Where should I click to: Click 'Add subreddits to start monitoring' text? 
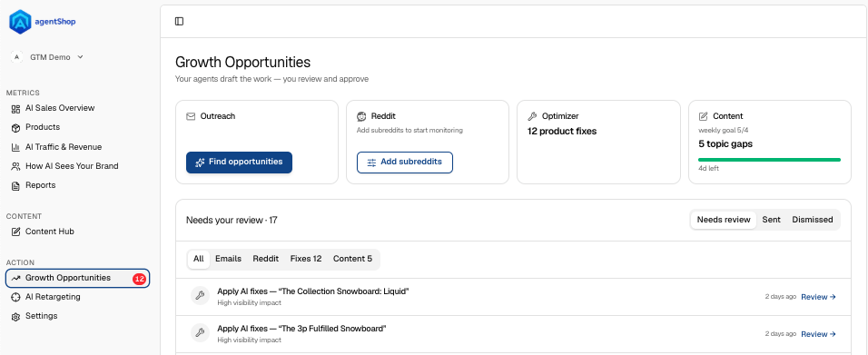point(409,131)
